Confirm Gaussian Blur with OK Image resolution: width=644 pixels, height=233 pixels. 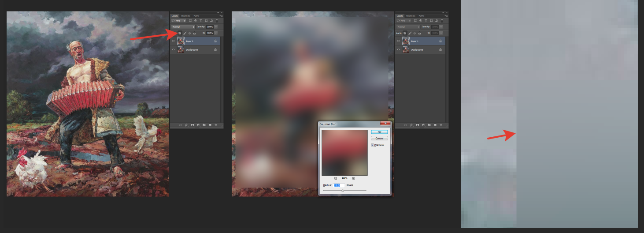coord(379,132)
